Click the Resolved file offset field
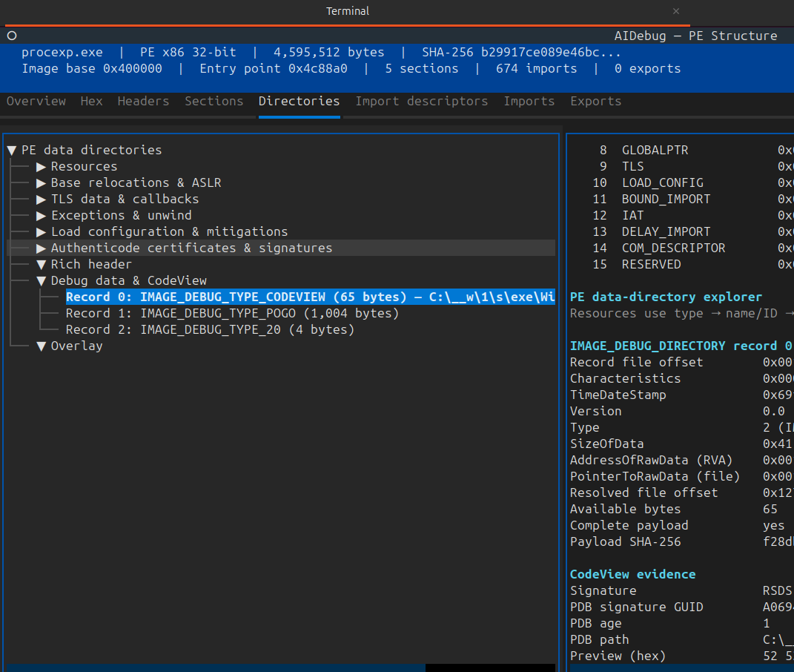Screen dimensions: 794x672 click(x=680, y=493)
